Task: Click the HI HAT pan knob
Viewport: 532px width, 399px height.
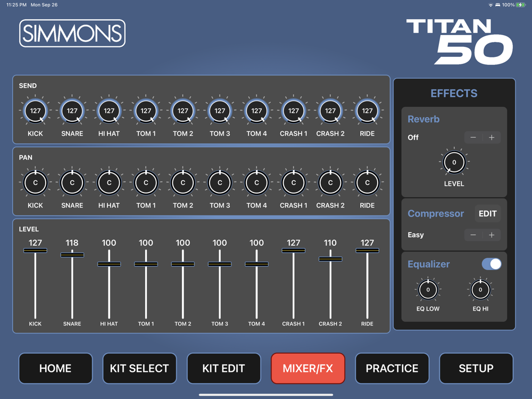Action: 109,182
